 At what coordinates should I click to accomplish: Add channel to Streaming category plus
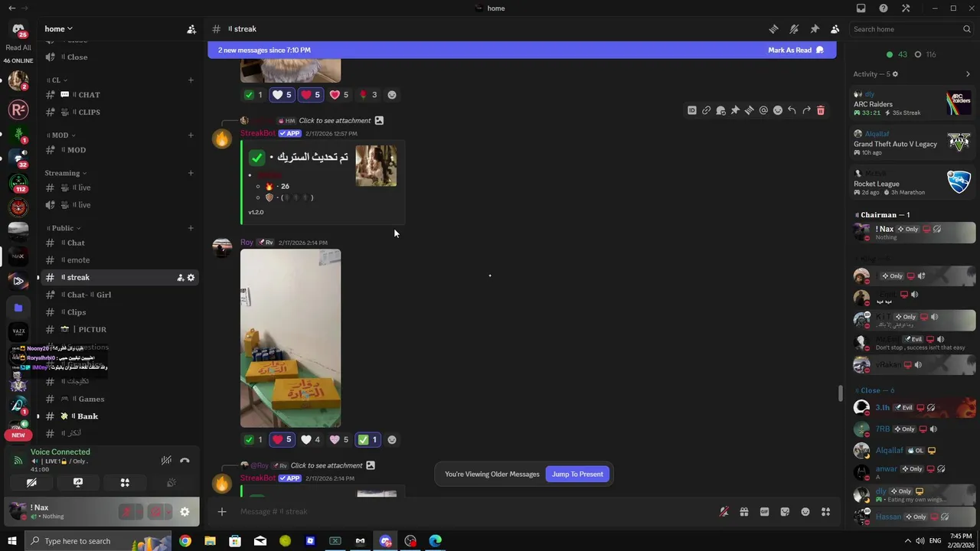[x=191, y=173]
